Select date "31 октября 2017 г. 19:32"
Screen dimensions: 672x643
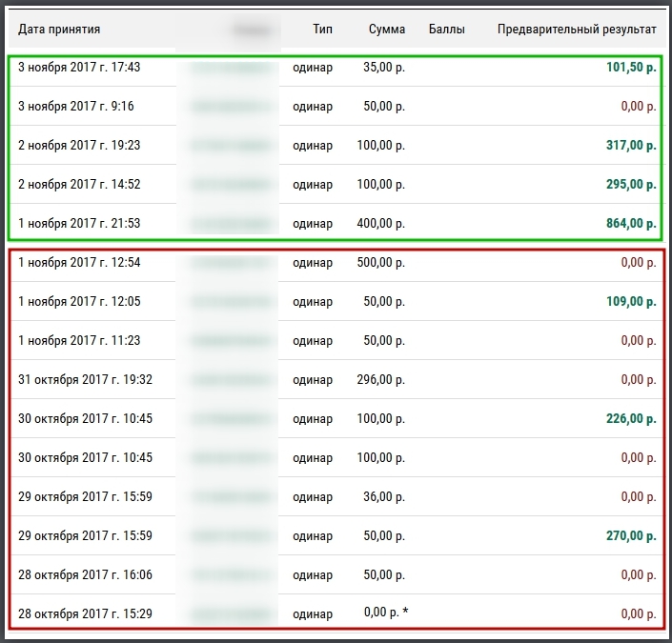pos(85,379)
